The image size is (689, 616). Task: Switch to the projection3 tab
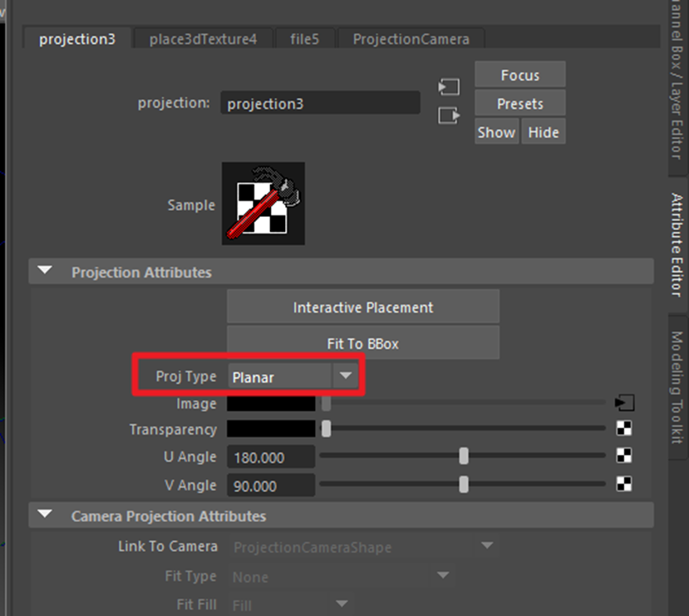(x=77, y=39)
